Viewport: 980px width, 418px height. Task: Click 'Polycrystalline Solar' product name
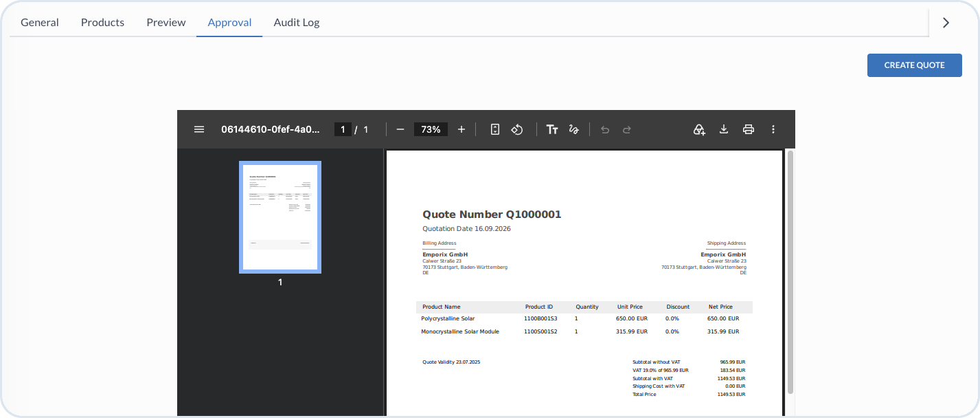pos(448,318)
